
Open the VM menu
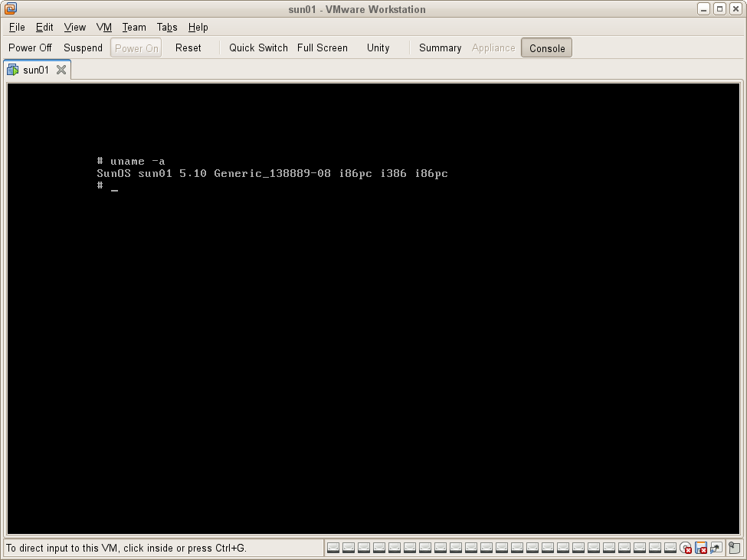(104, 27)
